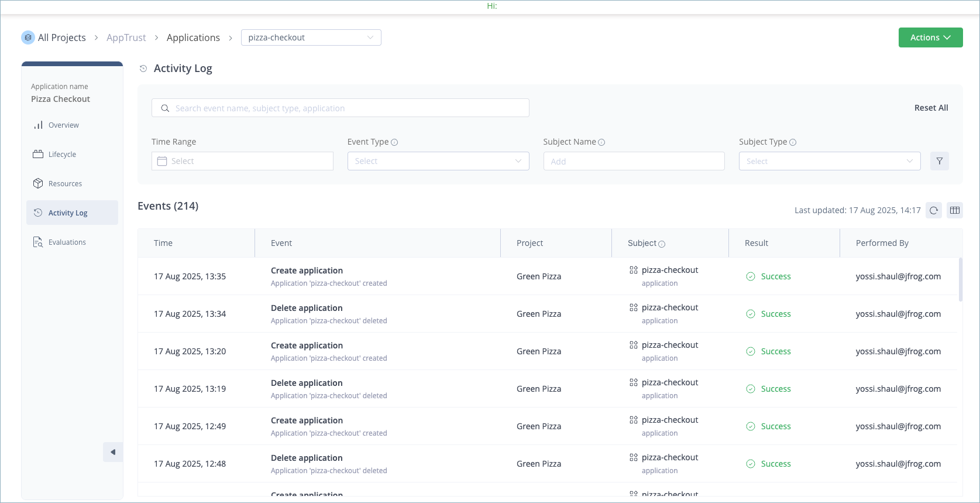The width and height of the screenshot is (980, 503).
Task: Click the Events (214) heading
Action: [168, 206]
